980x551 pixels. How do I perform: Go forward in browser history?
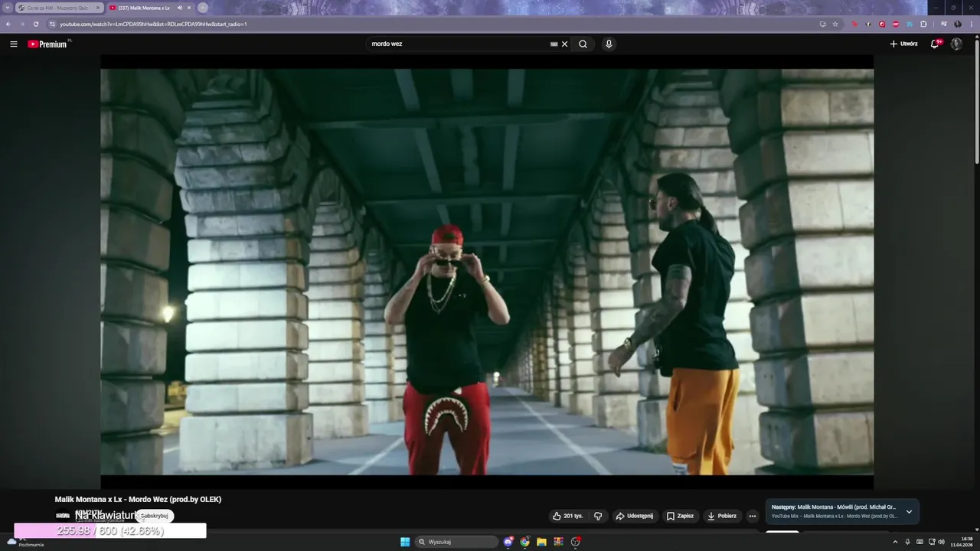(x=21, y=24)
